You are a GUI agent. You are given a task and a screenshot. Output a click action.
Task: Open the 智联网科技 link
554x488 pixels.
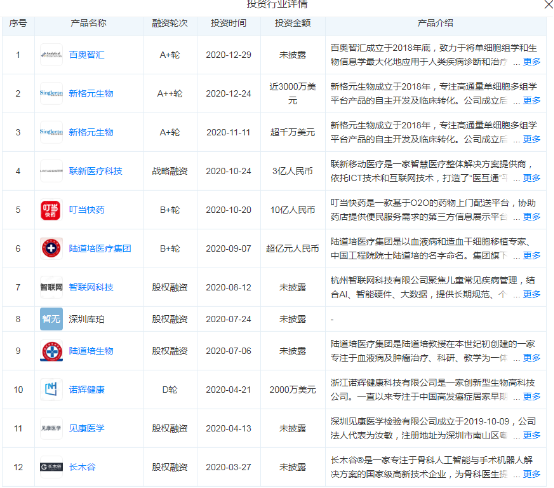pyautogui.click(x=91, y=287)
